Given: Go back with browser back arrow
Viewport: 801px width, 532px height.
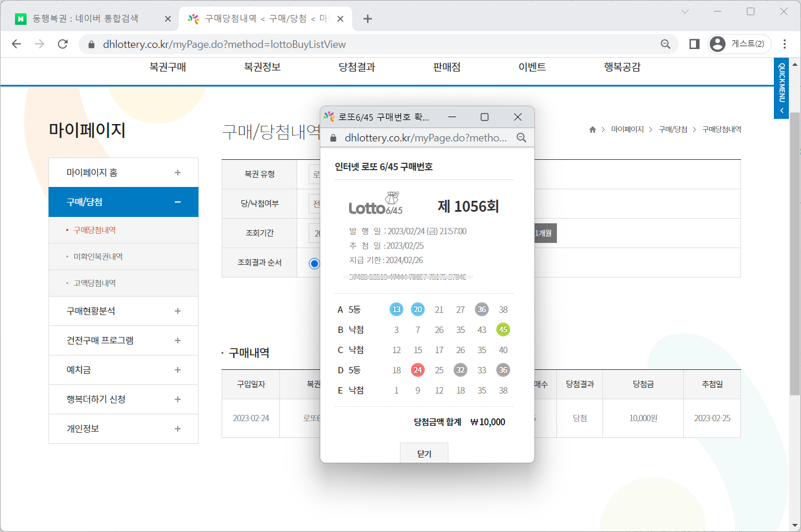Looking at the screenshot, I should pyautogui.click(x=16, y=44).
